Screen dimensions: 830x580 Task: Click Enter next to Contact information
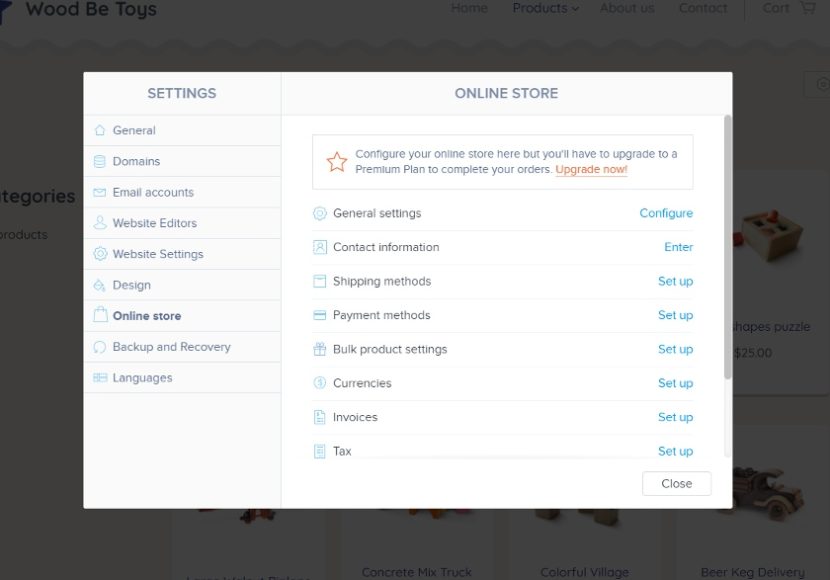(x=679, y=247)
